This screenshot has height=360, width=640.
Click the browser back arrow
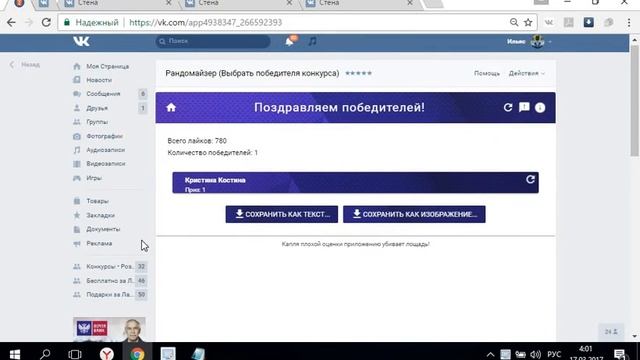coord(11,22)
